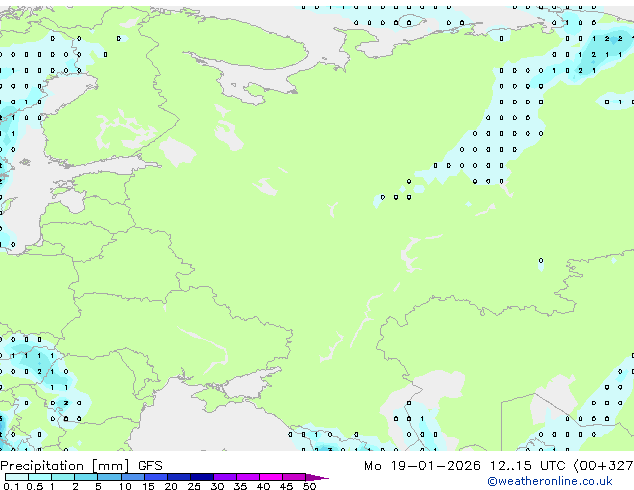Click the 20–25 mm legend color swatch

pos(179,477)
